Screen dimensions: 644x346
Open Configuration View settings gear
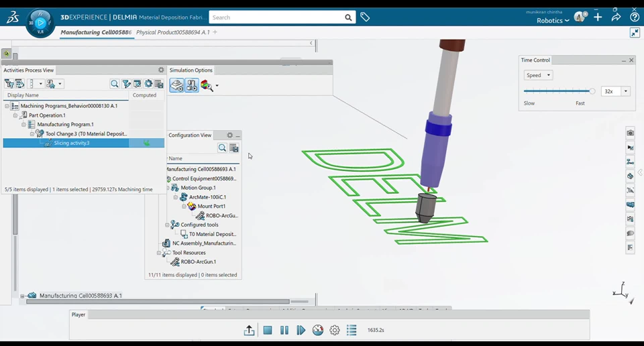pyautogui.click(x=230, y=135)
